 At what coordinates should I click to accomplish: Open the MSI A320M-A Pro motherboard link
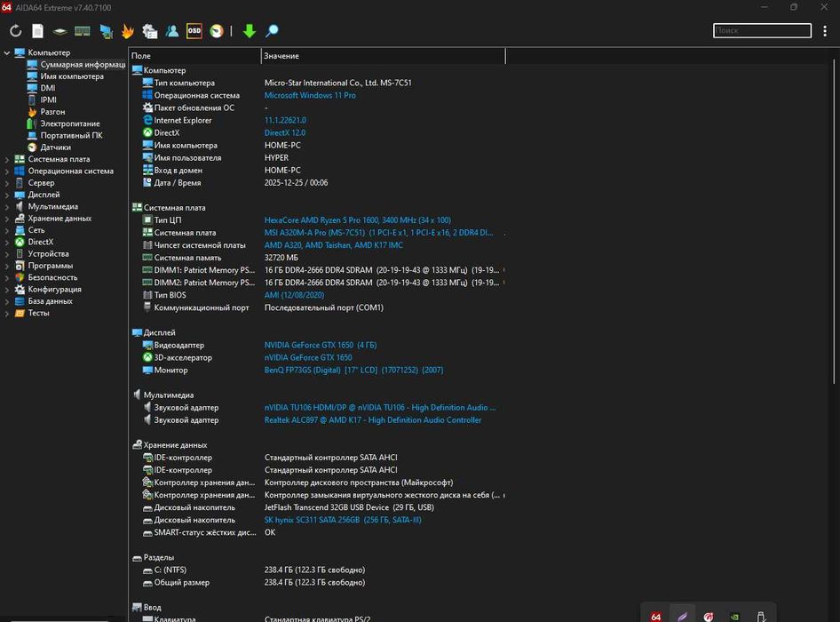pos(379,233)
